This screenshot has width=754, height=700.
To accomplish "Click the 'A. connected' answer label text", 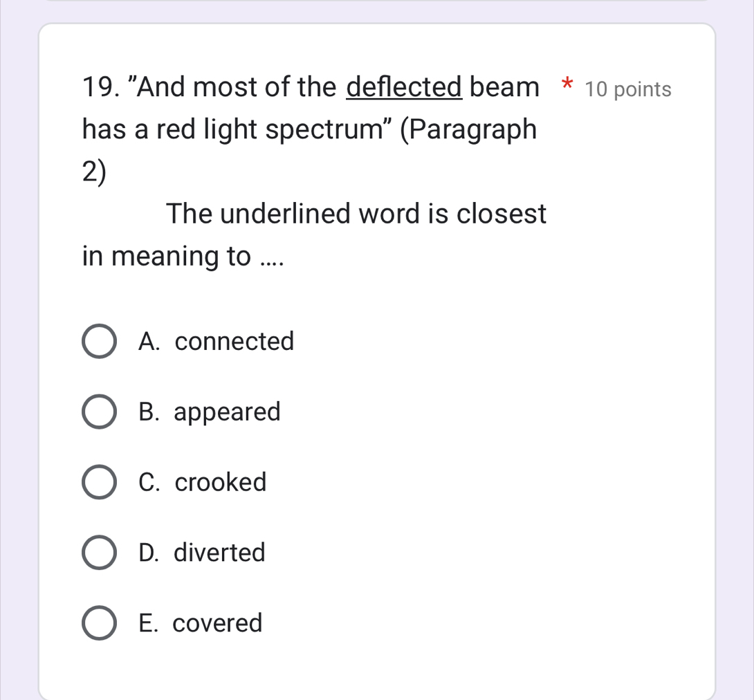I will tap(216, 342).
